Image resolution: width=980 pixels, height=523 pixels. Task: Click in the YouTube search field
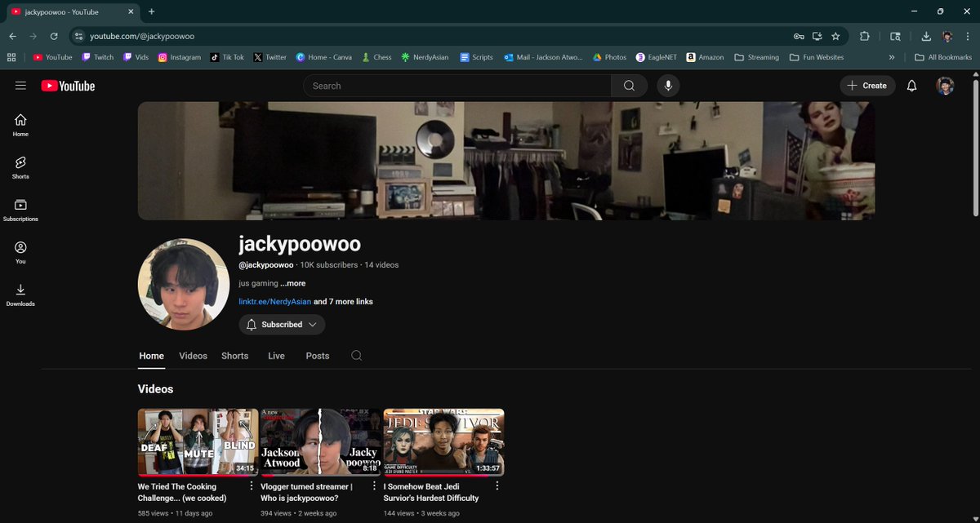457,86
